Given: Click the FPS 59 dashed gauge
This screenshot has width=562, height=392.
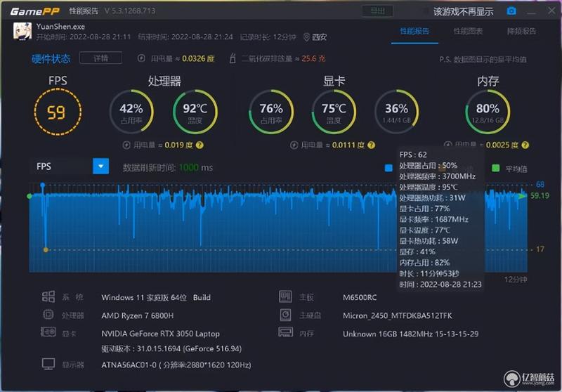Looking at the screenshot, I should [58, 112].
